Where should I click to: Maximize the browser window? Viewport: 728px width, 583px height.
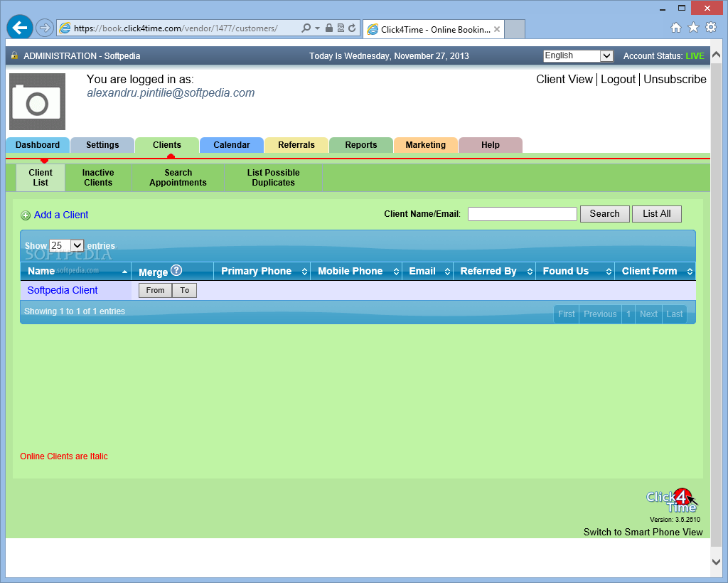coord(682,8)
